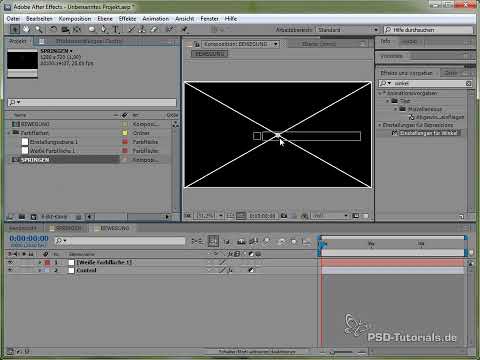Select the Roto Brush tool
The height and width of the screenshot is (360, 480).
tap(170, 29)
